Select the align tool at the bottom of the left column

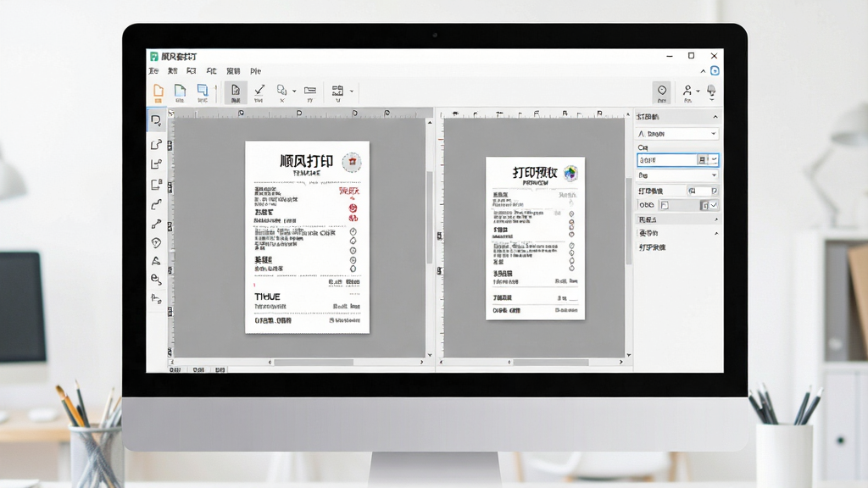coord(156,299)
